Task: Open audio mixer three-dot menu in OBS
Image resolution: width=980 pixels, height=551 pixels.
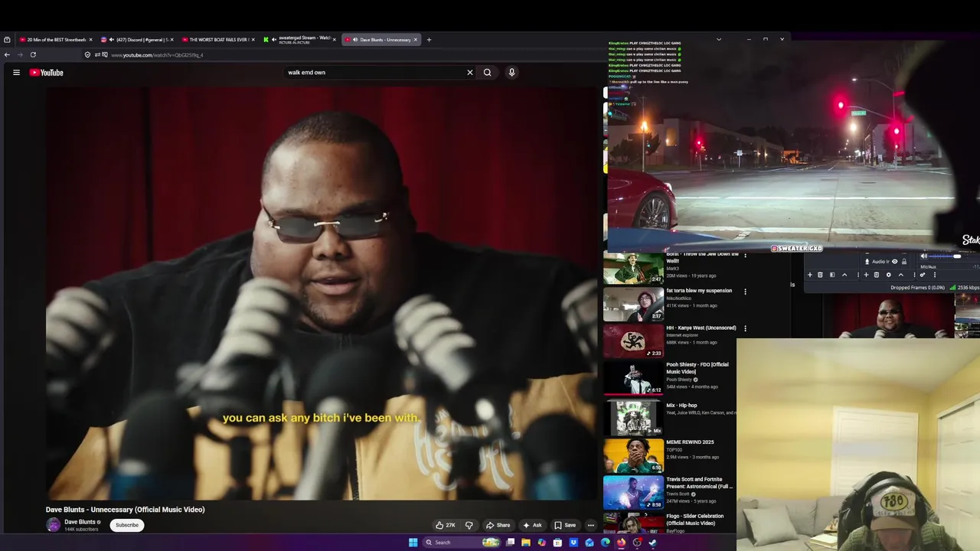Action: 935,275
